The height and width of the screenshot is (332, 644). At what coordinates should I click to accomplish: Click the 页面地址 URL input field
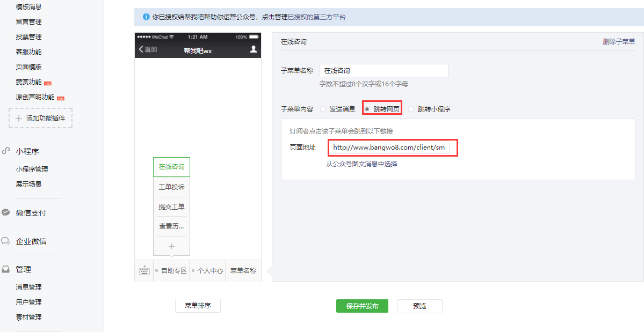389,147
